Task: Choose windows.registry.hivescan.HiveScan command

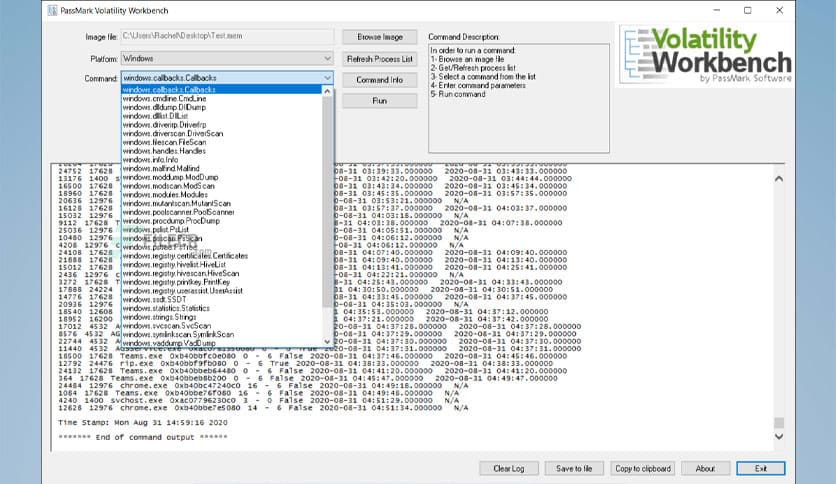Action: point(221,273)
